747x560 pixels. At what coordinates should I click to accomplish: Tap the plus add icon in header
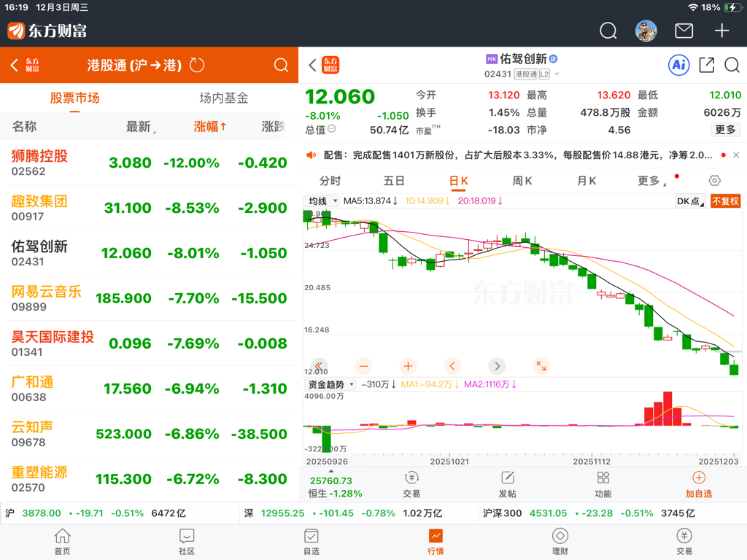(721, 31)
